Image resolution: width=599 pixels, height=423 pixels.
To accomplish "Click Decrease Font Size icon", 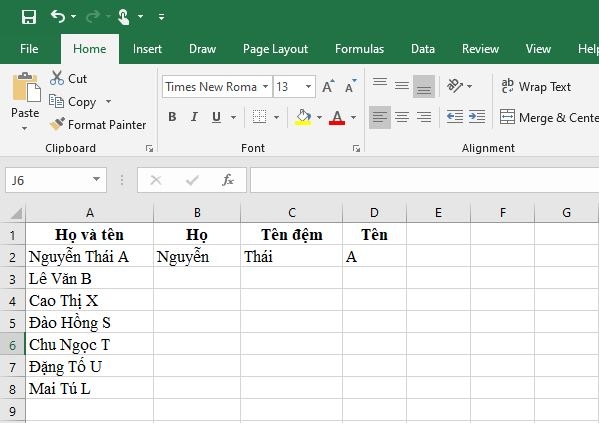I will tap(351, 87).
